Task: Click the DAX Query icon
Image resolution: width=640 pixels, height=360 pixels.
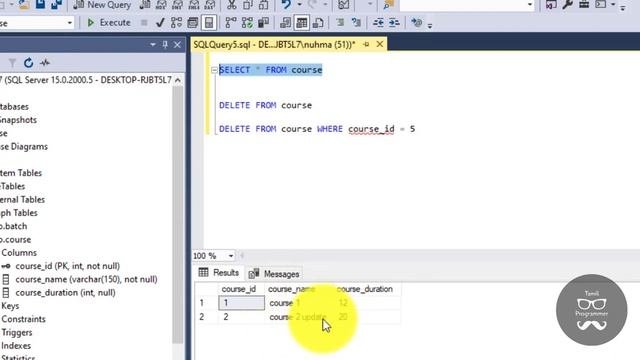Action: click(210, 5)
